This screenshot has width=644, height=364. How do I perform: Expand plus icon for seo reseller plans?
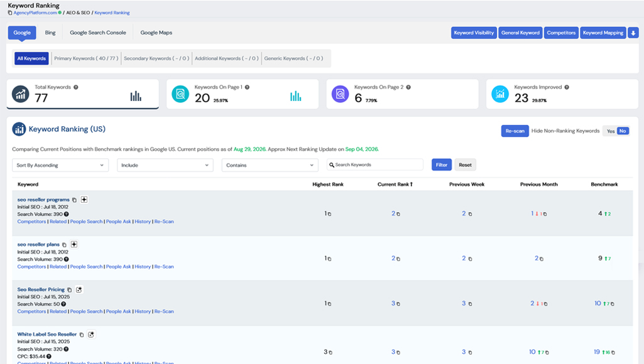point(74,244)
